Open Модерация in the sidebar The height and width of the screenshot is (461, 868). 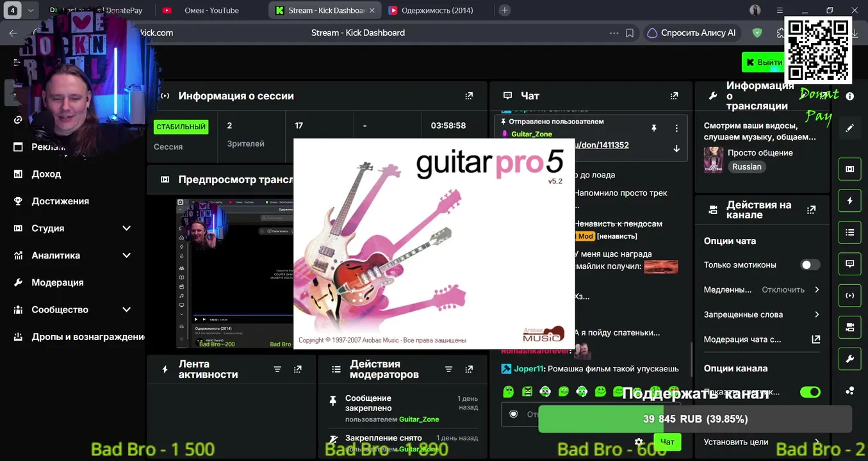click(x=58, y=282)
